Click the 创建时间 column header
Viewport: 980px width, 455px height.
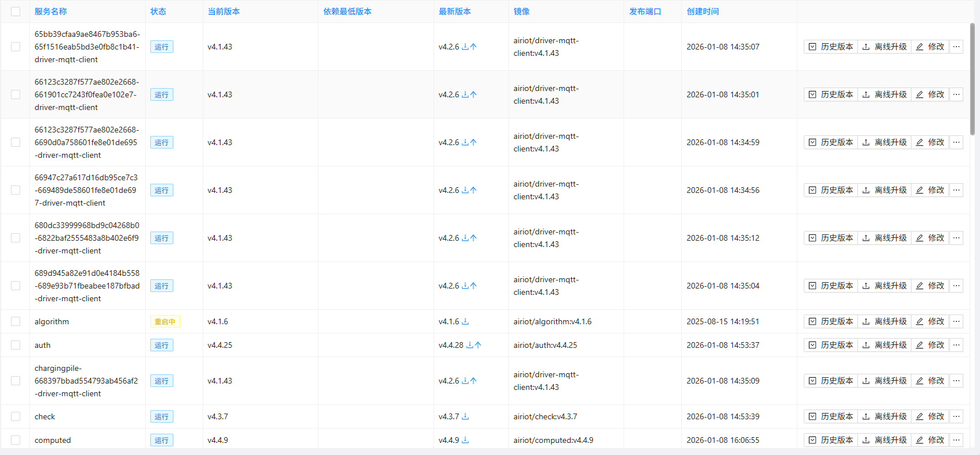point(702,12)
